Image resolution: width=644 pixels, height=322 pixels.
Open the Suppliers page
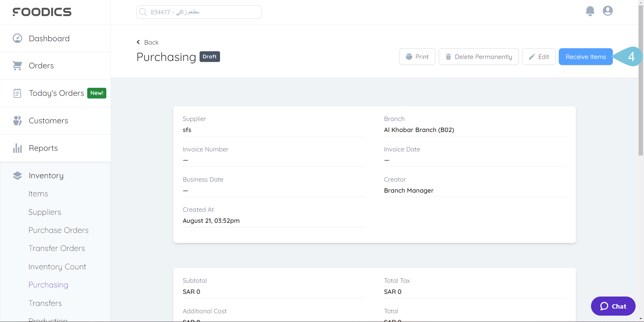click(45, 212)
